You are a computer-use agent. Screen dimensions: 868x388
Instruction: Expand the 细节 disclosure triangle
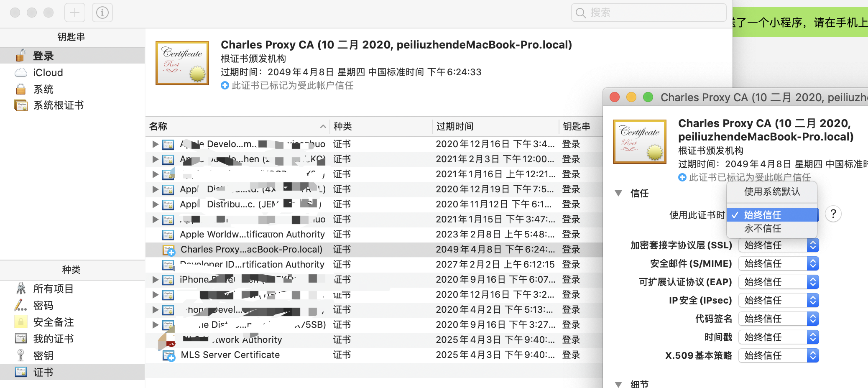click(618, 384)
